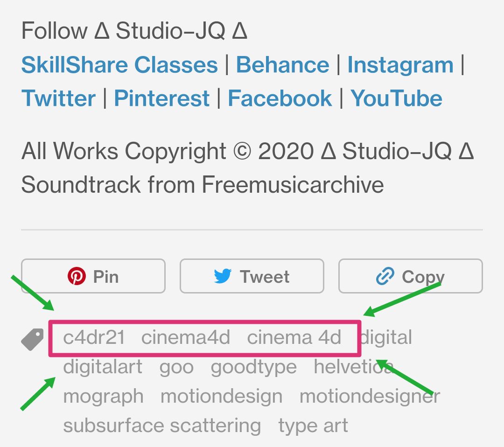Choose the goodtype tag
This screenshot has width=504, height=447.
pos(253,367)
